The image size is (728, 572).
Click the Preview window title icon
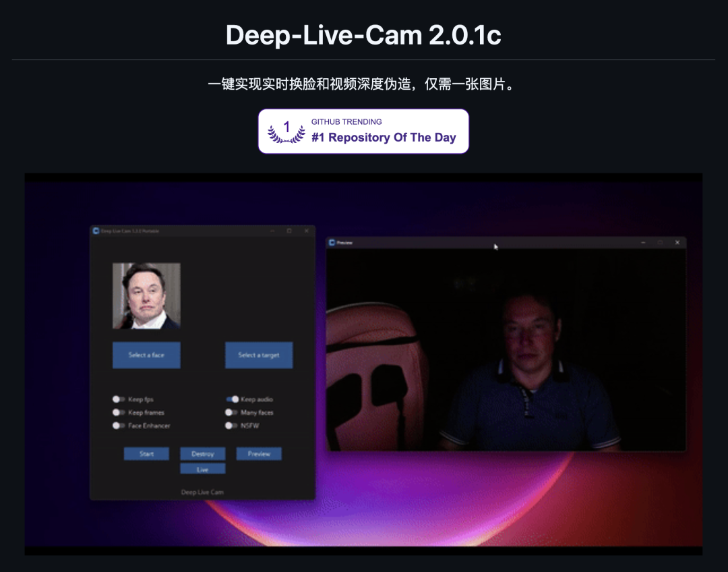point(332,243)
